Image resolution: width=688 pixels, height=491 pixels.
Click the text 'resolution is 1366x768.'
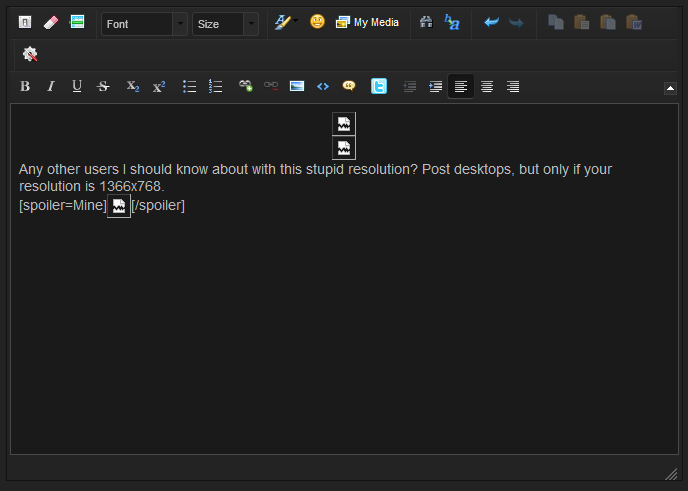coord(92,186)
